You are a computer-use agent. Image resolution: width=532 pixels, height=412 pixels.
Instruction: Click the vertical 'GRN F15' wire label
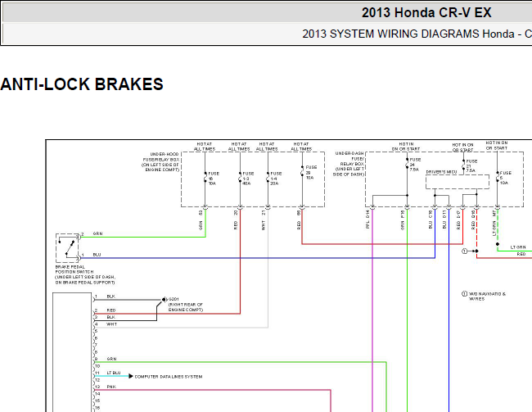[x=403, y=220]
